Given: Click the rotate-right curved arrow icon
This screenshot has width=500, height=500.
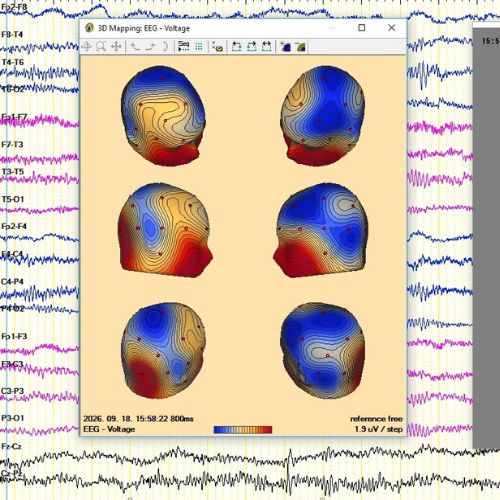Looking at the screenshot, I should point(150,46).
